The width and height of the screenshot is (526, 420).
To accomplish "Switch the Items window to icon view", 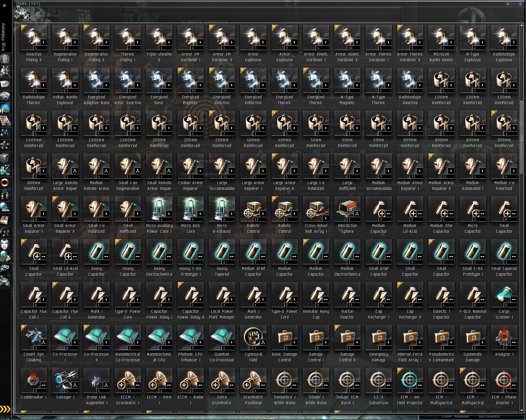I will (38, 14).
